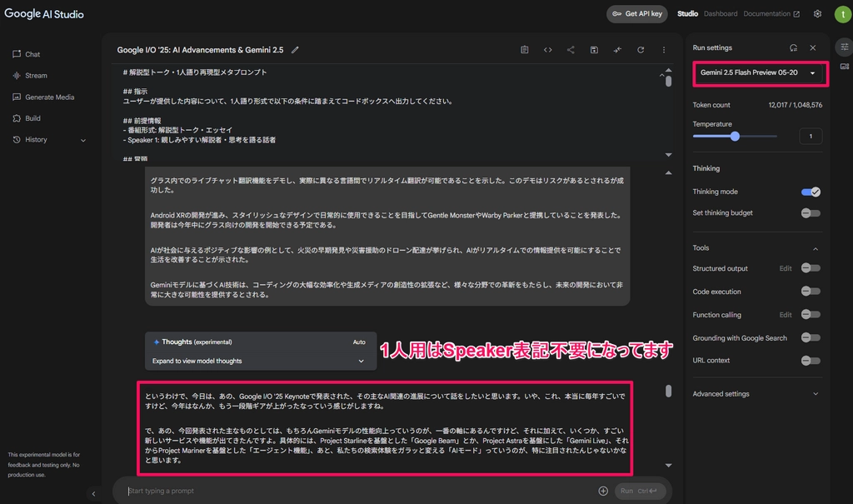Edit the prompt title with pencil icon
Screen dimensions: 853x504
pyautogui.click(x=295, y=50)
